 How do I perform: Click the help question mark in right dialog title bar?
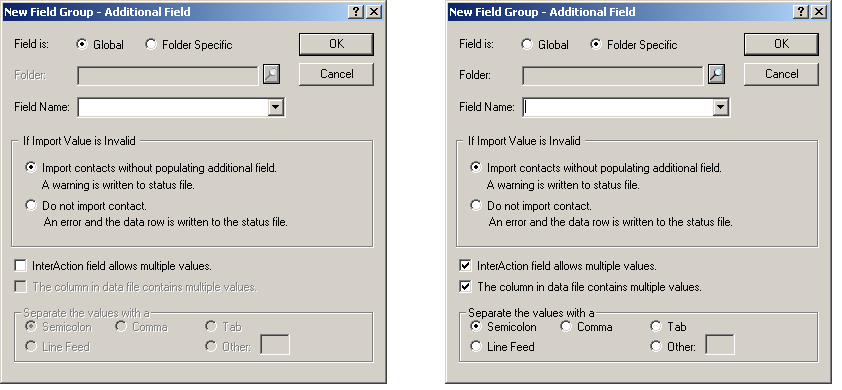(x=801, y=12)
